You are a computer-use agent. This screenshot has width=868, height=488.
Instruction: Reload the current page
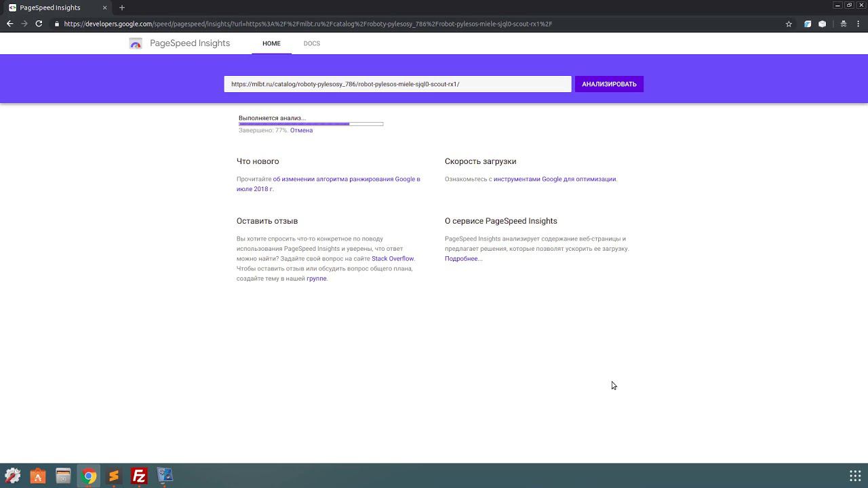coord(39,24)
